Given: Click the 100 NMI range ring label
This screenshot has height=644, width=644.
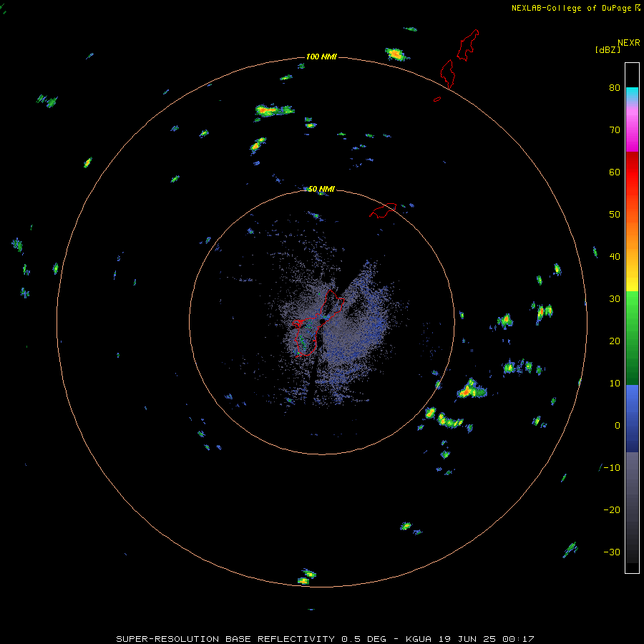Looking at the screenshot, I should [321, 57].
